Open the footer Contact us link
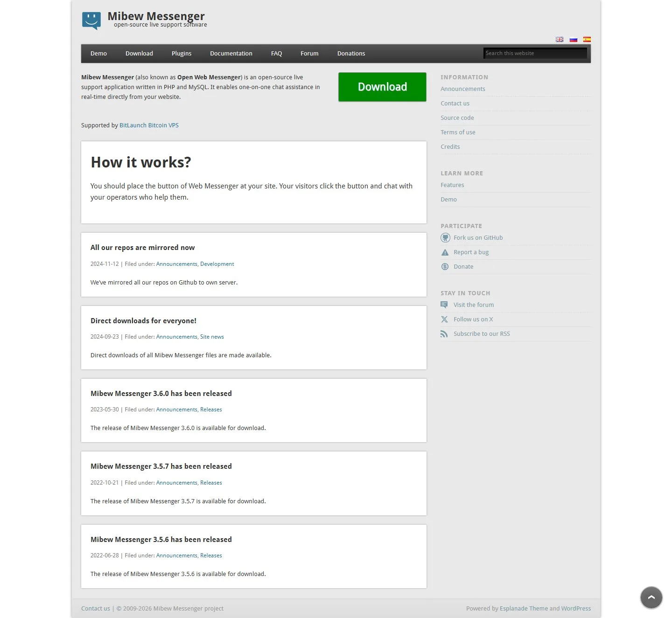The width and height of the screenshot is (672, 618). click(96, 609)
